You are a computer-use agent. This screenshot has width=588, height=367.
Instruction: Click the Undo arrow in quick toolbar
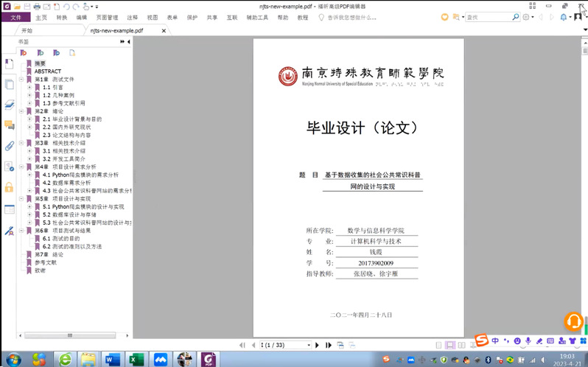coord(66,6)
